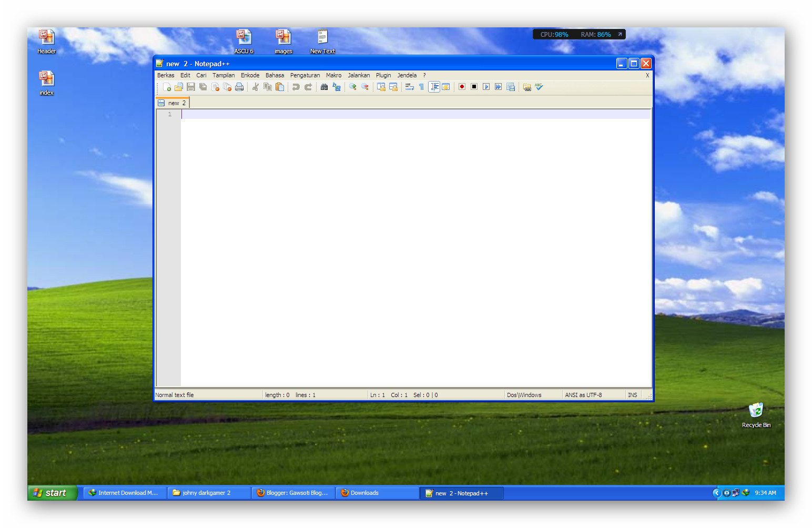812x528 pixels.
Task: Open the Enkode menu for encoding options
Action: point(250,75)
